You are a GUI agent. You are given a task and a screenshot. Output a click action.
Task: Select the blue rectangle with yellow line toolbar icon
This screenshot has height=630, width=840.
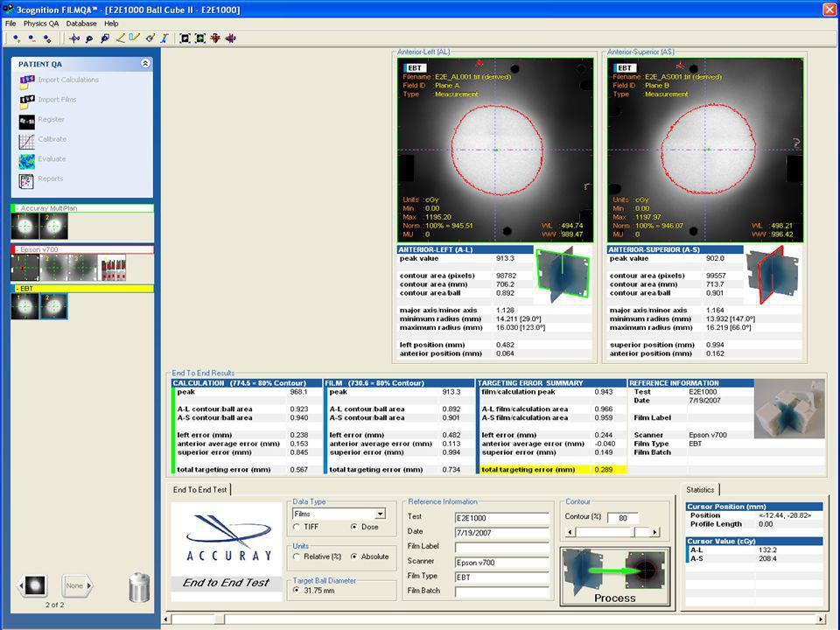(x=135, y=38)
